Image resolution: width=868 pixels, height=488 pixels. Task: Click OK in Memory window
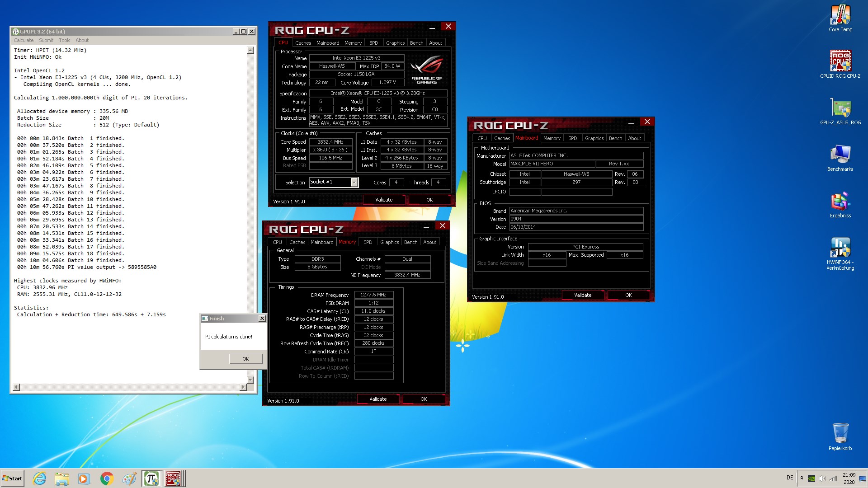[424, 399]
